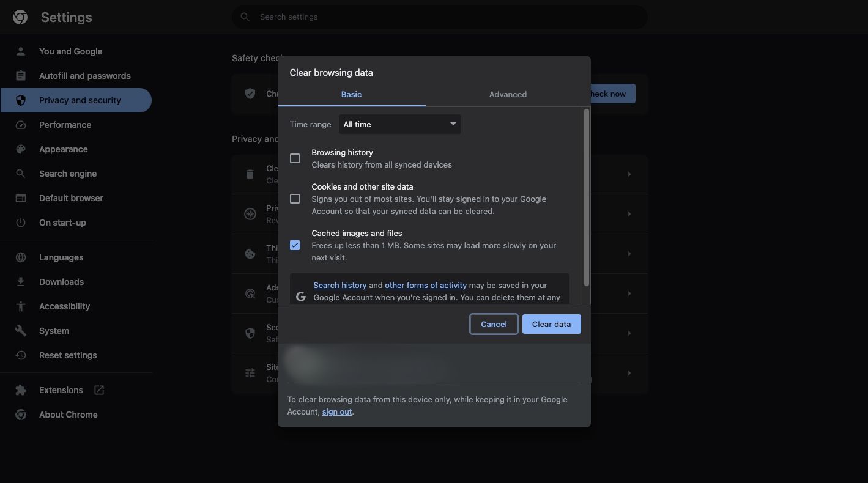Viewport: 868px width, 483px height.
Task: Click the Languages globe icon
Action: 21,257
